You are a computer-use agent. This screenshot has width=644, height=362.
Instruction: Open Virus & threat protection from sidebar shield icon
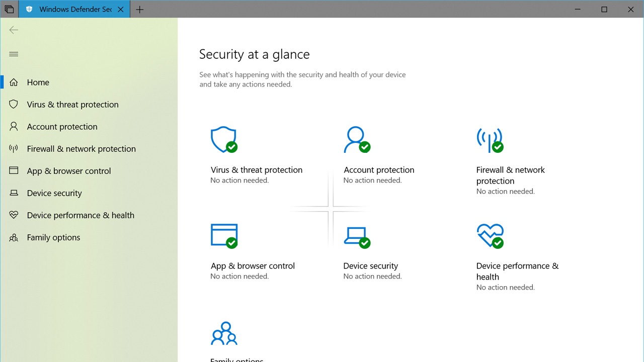pos(14,104)
